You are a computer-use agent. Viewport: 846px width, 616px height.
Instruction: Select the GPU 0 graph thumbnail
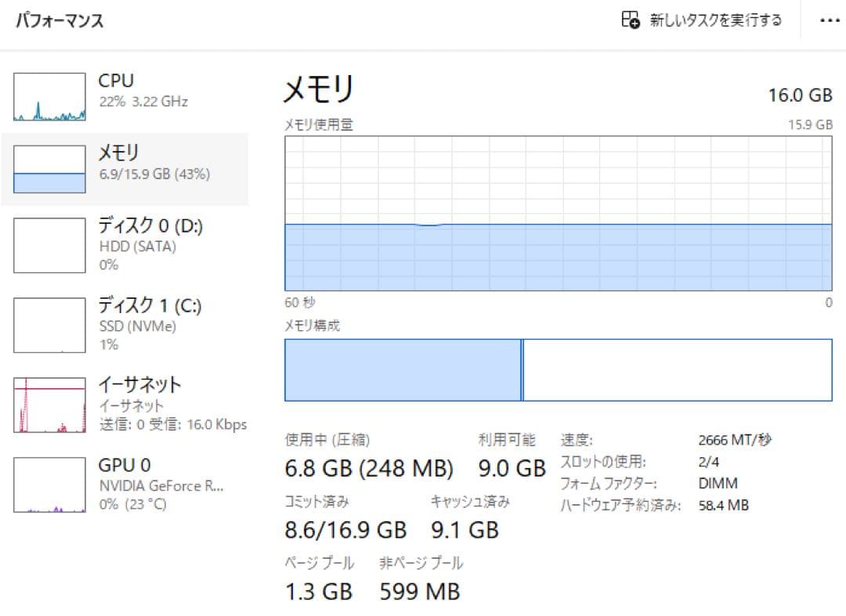coord(49,485)
